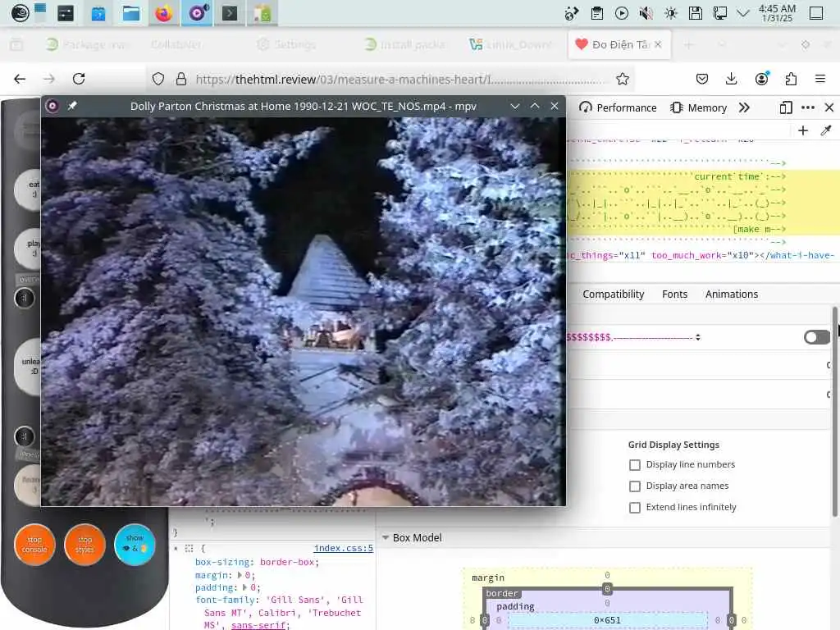Viewport: 840px width, 630px height.
Task: Toggle the grid overlay switch
Action: click(x=816, y=337)
